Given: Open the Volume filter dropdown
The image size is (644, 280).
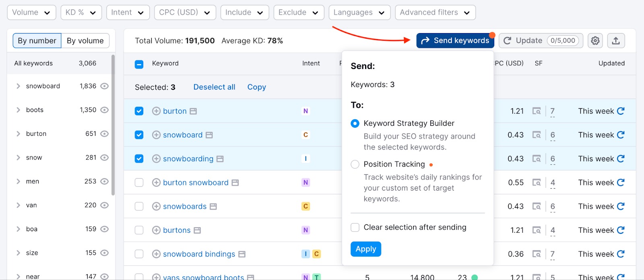Looking at the screenshot, I should 31,12.
